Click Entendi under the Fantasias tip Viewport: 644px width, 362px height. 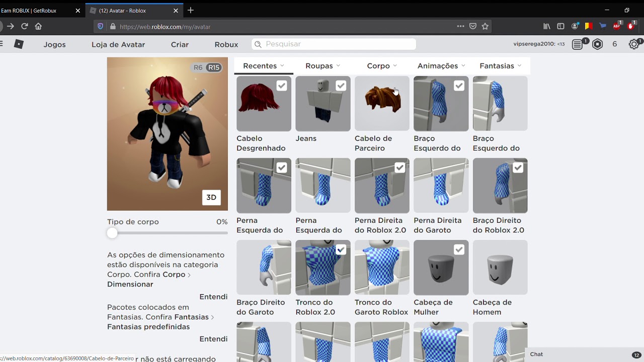pos(213,339)
